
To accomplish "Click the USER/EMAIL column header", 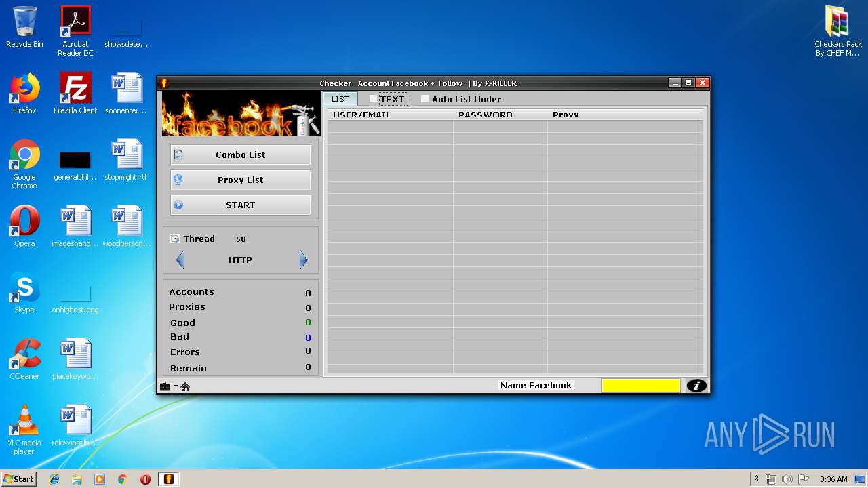I will tap(390, 115).
